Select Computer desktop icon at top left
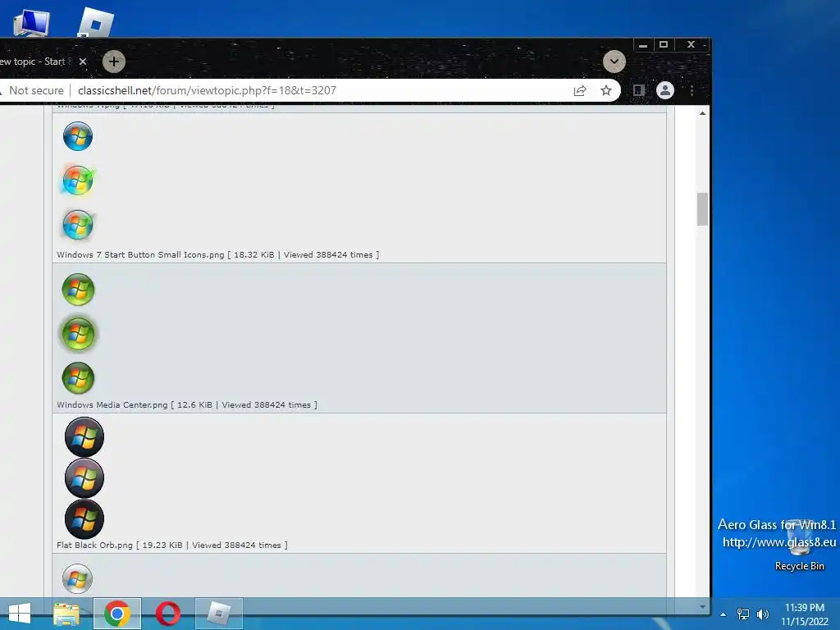 click(x=32, y=24)
